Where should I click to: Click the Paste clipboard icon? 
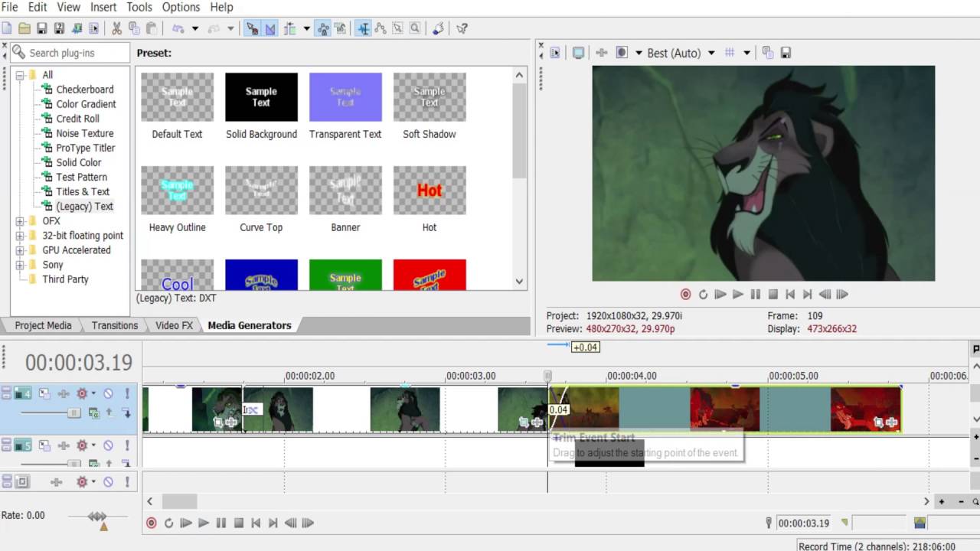tap(151, 28)
